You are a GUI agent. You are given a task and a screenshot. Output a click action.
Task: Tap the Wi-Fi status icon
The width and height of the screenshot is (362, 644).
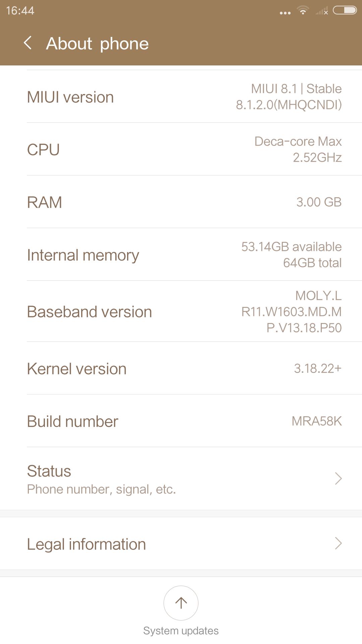pyautogui.click(x=303, y=11)
